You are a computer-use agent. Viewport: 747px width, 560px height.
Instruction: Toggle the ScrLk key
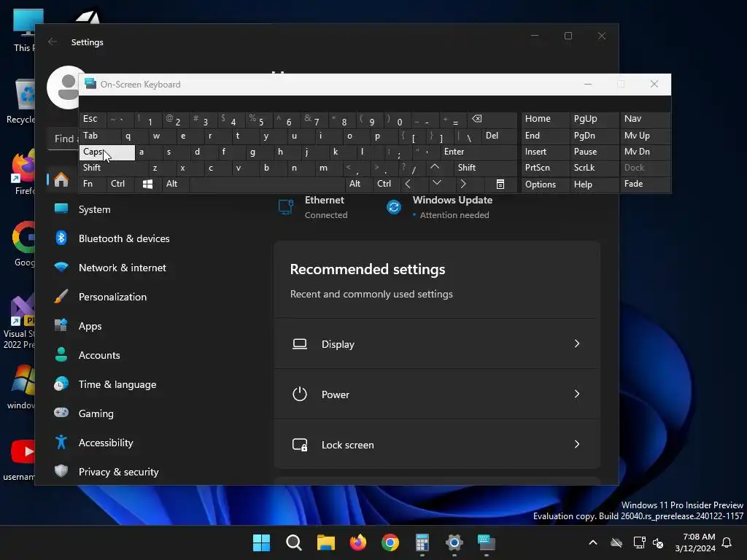(x=594, y=168)
